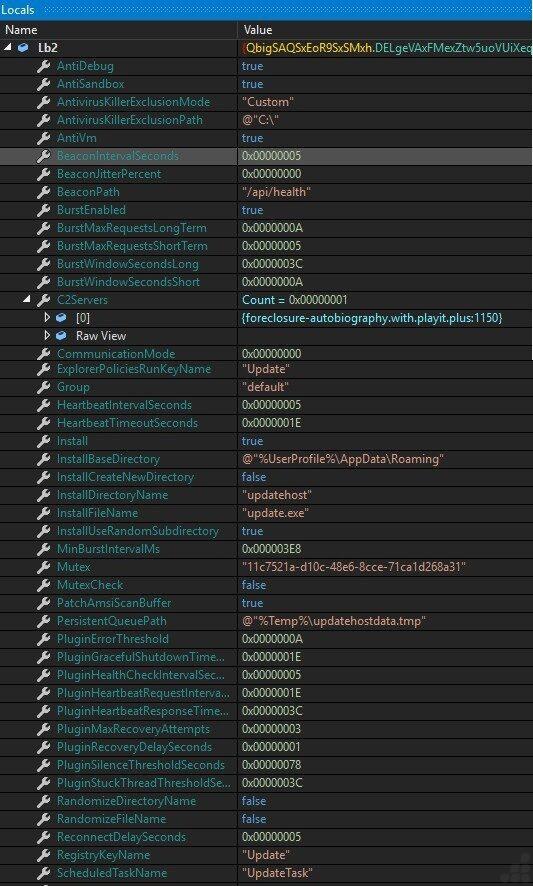Collapse the C2Servers list node
533x886 pixels.
(27, 299)
